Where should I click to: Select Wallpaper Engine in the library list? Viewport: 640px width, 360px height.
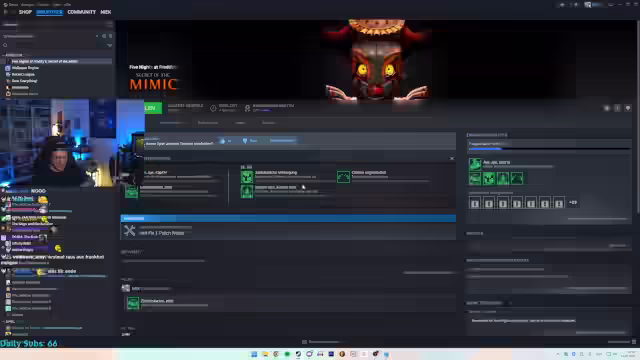click(x=25, y=68)
